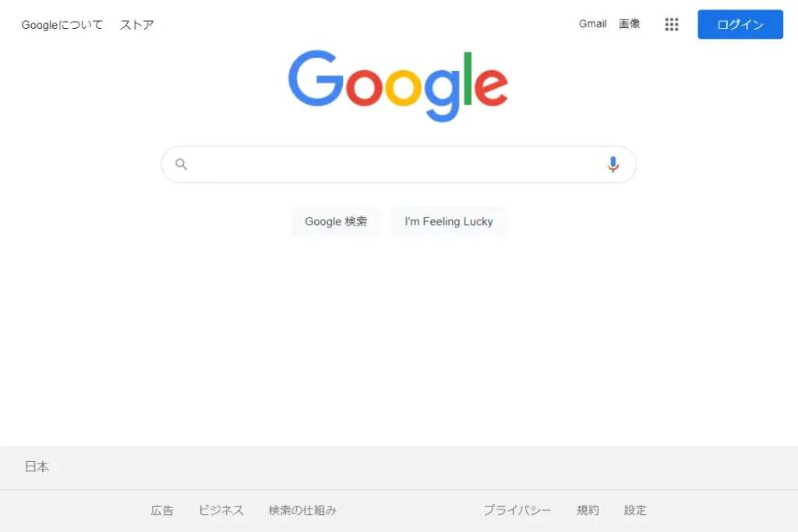Screen dimensions: 798x532
Task: Open the 広告 footer link
Action: coord(162,510)
